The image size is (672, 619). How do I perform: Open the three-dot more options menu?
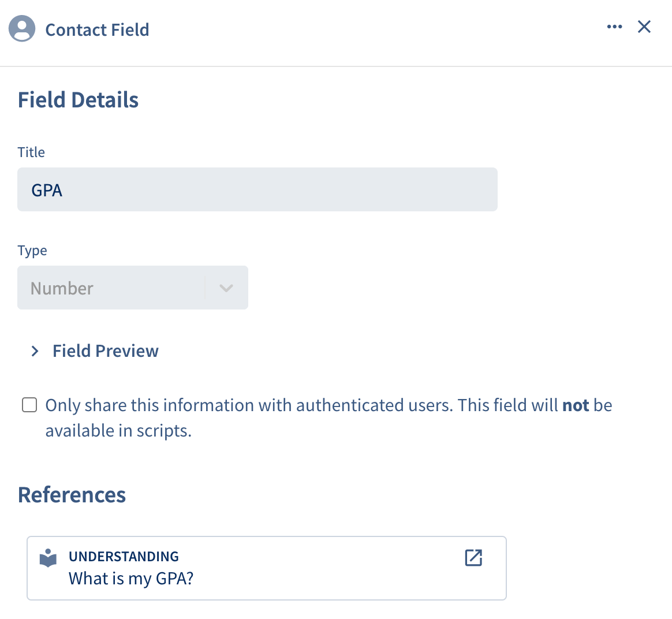pyautogui.click(x=614, y=27)
